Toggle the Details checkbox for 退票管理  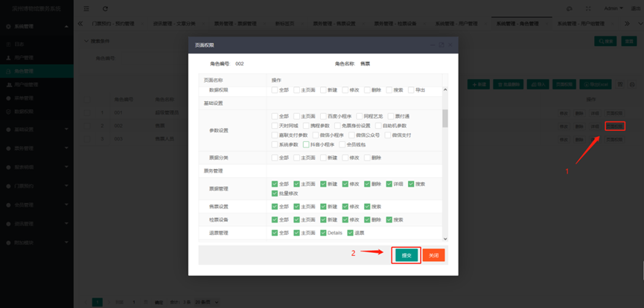click(x=322, y=233)
